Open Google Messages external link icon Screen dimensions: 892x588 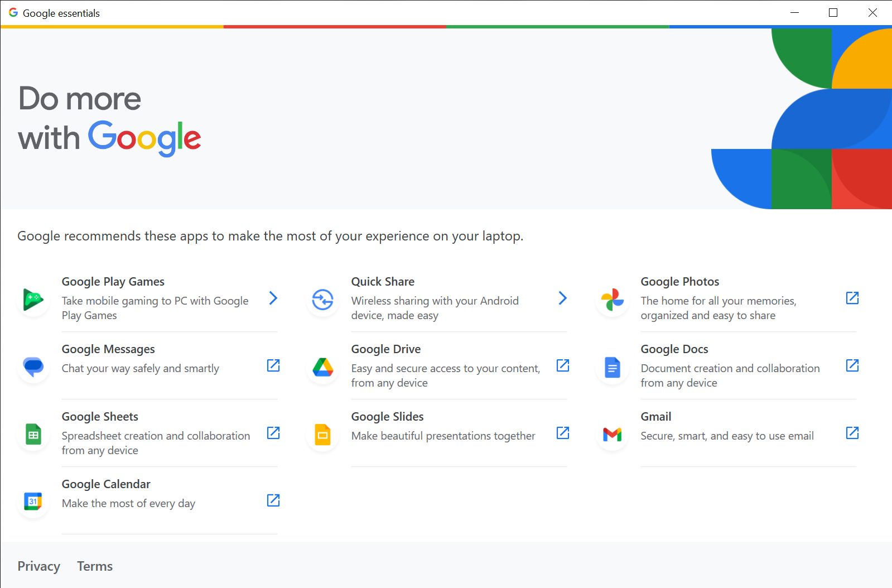[273, 365]
